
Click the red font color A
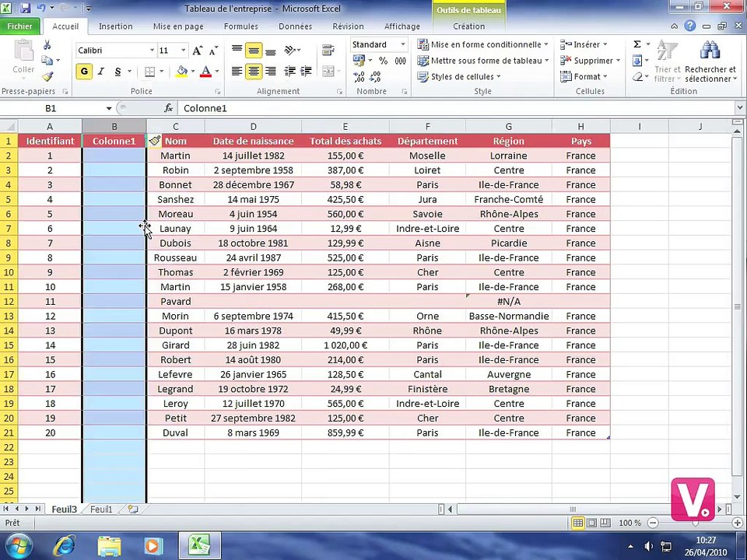205,72
